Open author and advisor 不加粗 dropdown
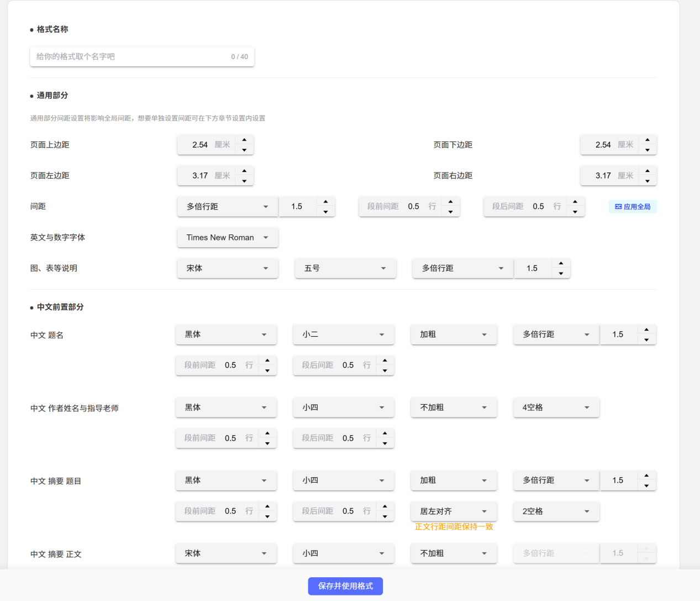 pyautogui.click(x=454, y=407)
